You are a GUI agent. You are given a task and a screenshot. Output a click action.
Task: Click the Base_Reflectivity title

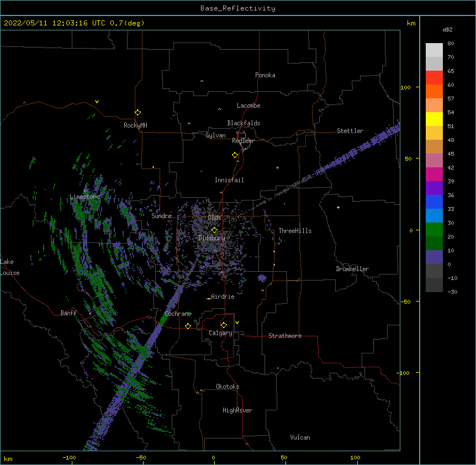click(238, 8)
